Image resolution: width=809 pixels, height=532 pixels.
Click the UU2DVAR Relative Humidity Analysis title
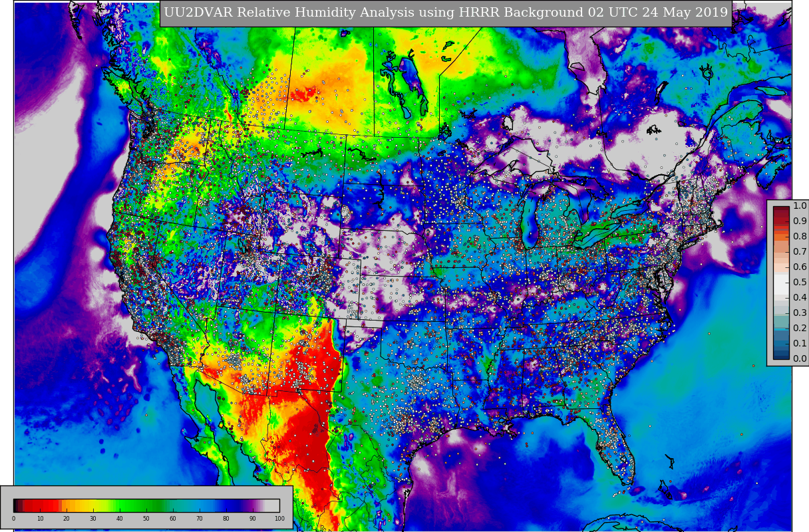(x=446, y=12)
